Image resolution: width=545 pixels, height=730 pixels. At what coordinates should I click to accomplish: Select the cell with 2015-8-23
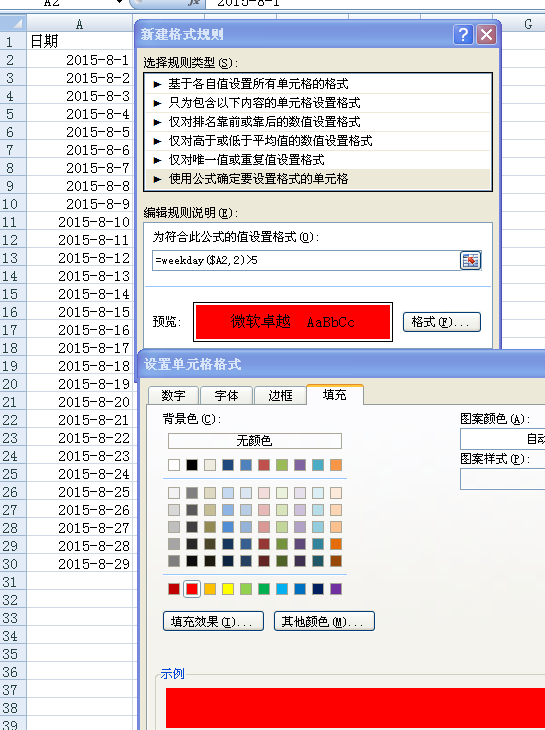click(80, 456)
